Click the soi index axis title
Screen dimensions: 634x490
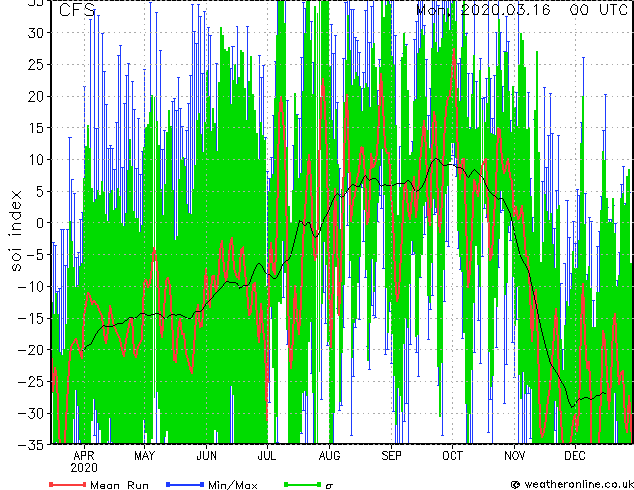click(16, 231)
